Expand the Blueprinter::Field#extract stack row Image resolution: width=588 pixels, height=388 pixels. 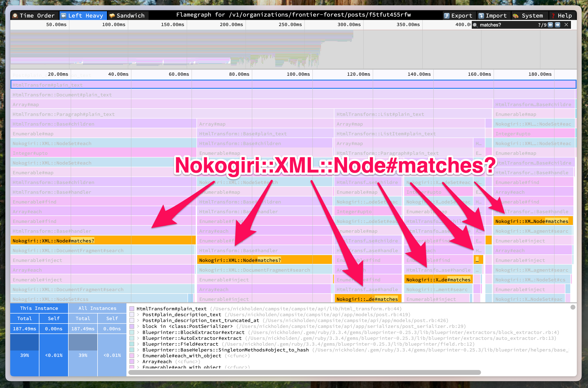[138, 344]
